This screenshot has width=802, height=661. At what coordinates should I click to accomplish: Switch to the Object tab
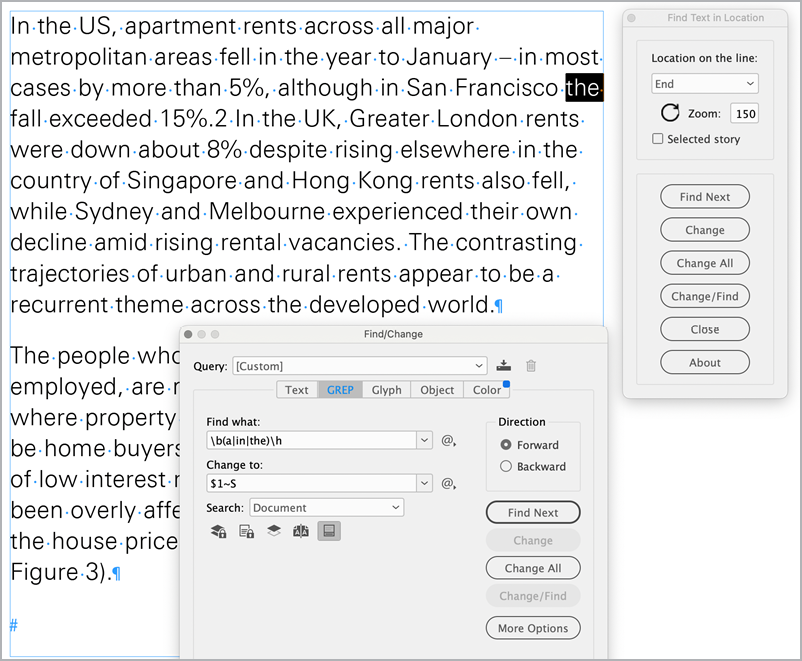tap(437, 390)
